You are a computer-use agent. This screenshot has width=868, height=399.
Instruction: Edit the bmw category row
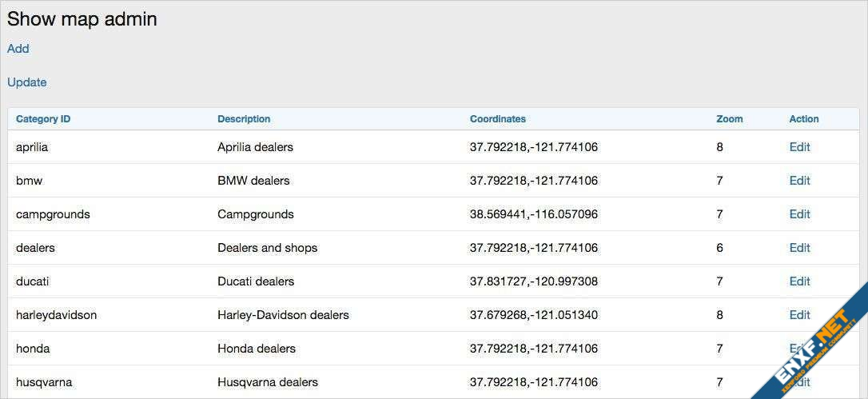[799, 181]
